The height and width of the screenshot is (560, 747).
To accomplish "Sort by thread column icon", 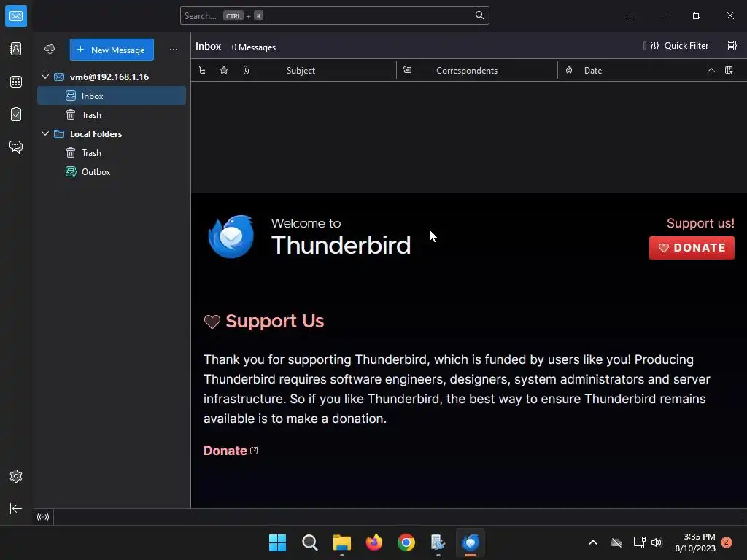I will click(x=202, y=71).
